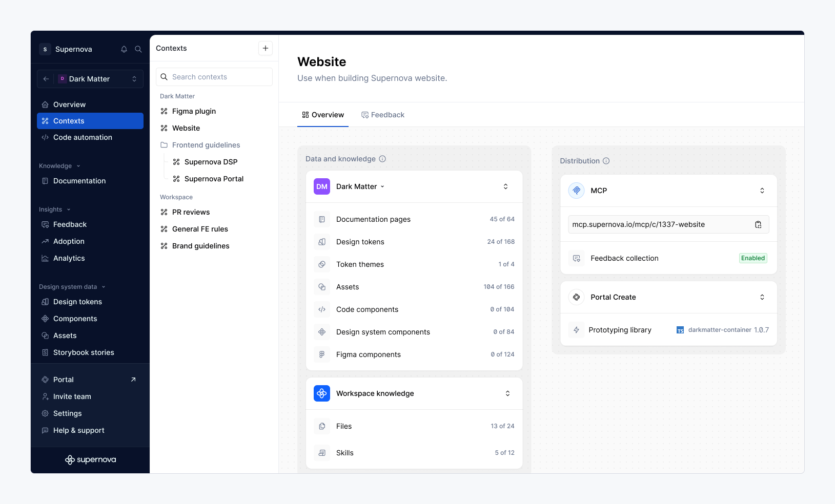The height and width of the screenshot is (504, 835).
Task: Select the General FE rules context
Action: (214, 229)
